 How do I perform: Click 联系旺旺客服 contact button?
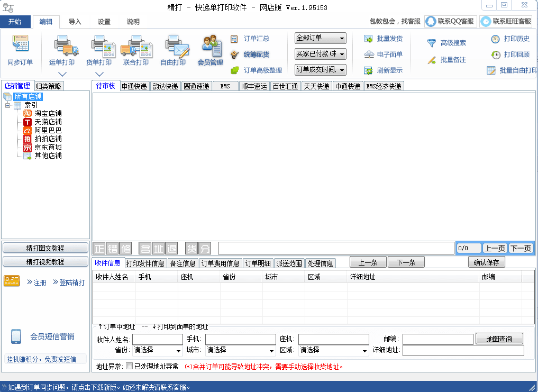506,21
